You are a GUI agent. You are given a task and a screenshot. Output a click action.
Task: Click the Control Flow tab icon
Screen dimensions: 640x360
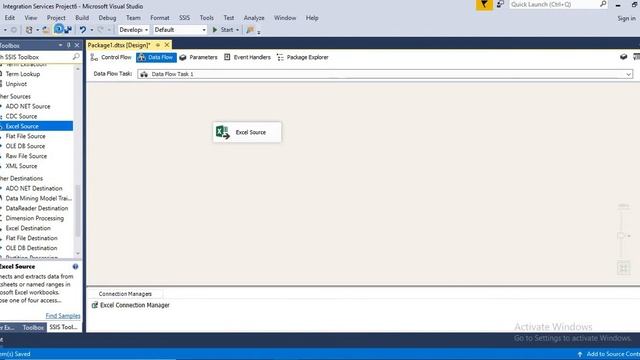point(94,58)
